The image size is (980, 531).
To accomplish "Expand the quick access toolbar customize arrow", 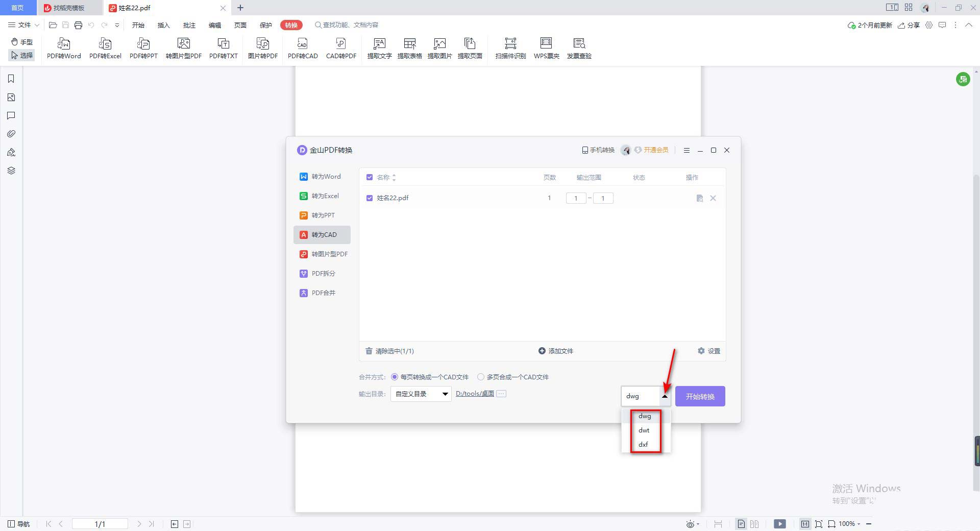I will point(117,25).
